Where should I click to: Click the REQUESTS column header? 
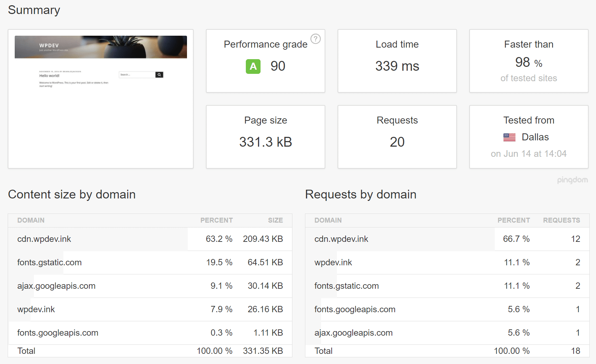click(x=561, y=220)
